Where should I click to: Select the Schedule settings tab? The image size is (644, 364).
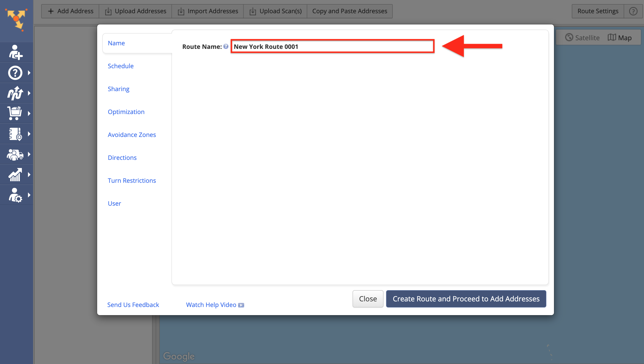pos(120,65)
